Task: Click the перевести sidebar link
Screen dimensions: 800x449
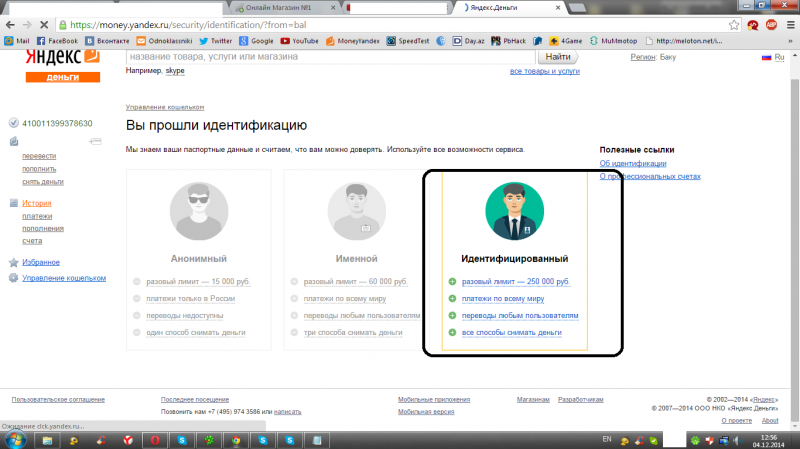Action: pyautogui.click(x=39, y=156)
